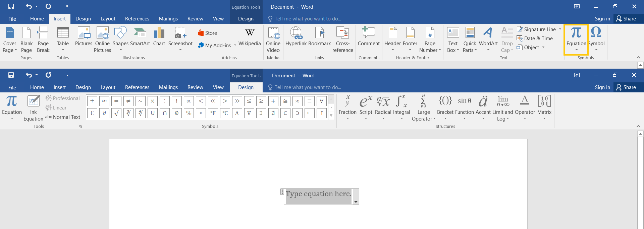644x229 pixels.
Task: Toggle Normal Text for the equation
Action: pos(63,117)
